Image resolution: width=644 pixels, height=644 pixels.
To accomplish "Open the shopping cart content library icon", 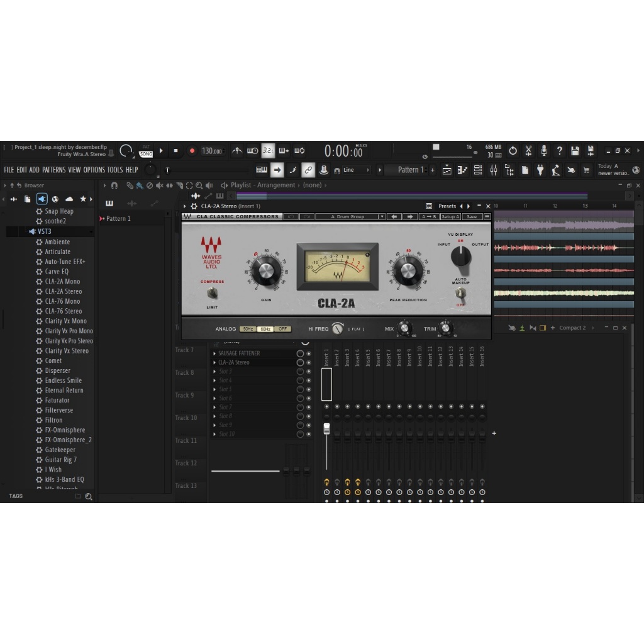I will [x=587, y=170].
